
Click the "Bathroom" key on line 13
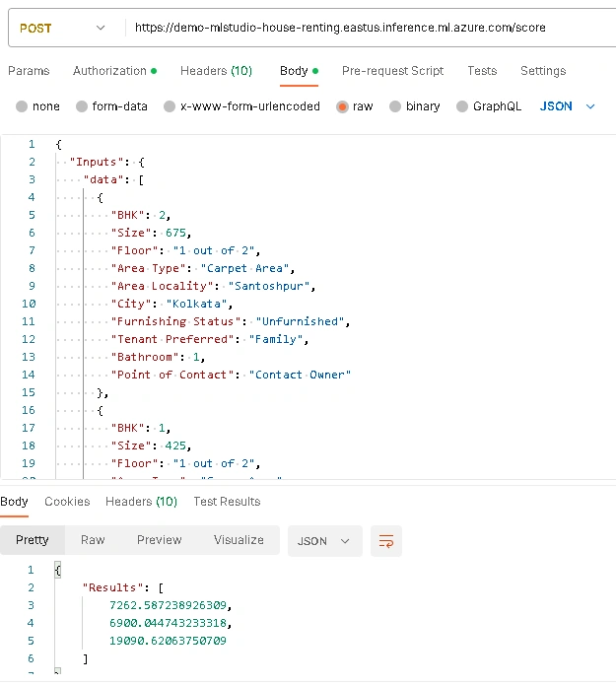(145, 357)
